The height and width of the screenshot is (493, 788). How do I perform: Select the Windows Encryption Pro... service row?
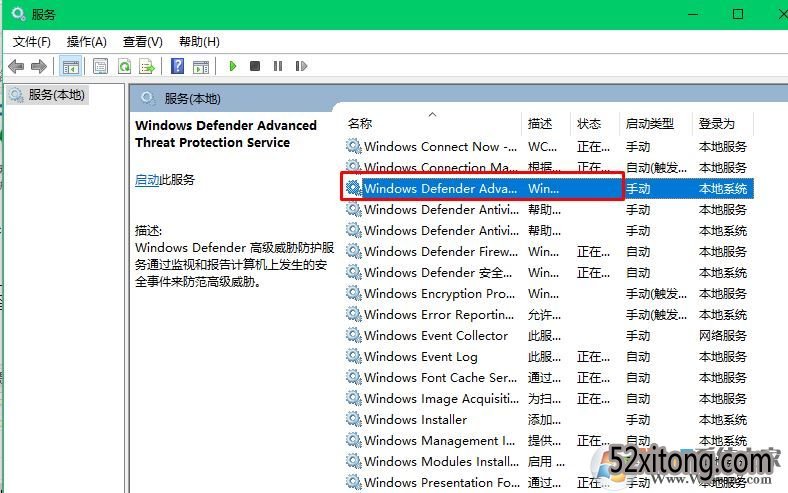[549, 293]
